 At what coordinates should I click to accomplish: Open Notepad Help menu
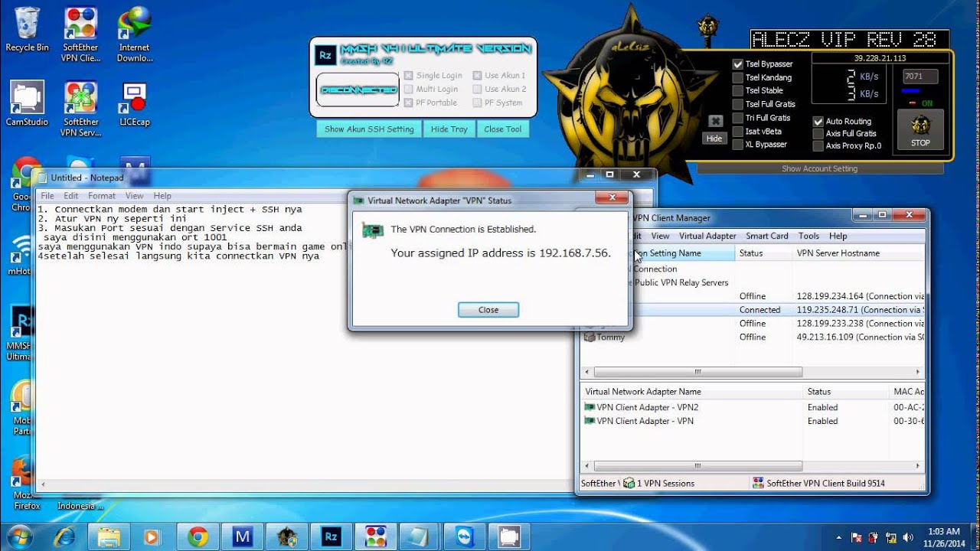coord(162,196)
